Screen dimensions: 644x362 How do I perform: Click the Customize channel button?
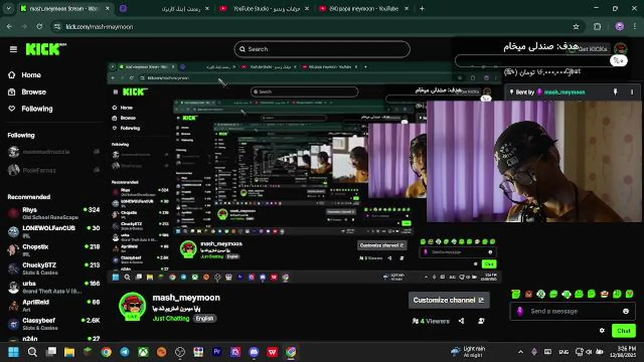pos(449,300)
